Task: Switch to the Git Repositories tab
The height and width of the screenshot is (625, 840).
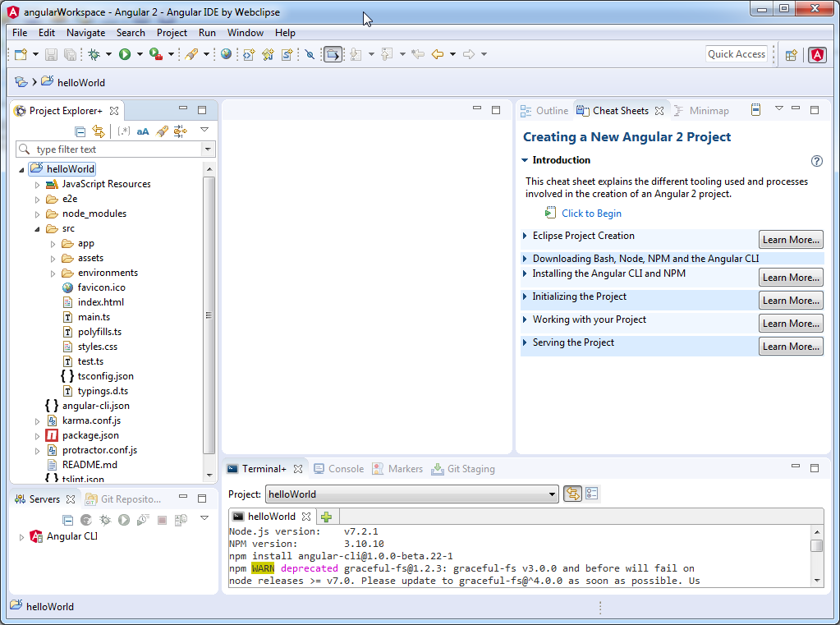Action: pos(124,499)
